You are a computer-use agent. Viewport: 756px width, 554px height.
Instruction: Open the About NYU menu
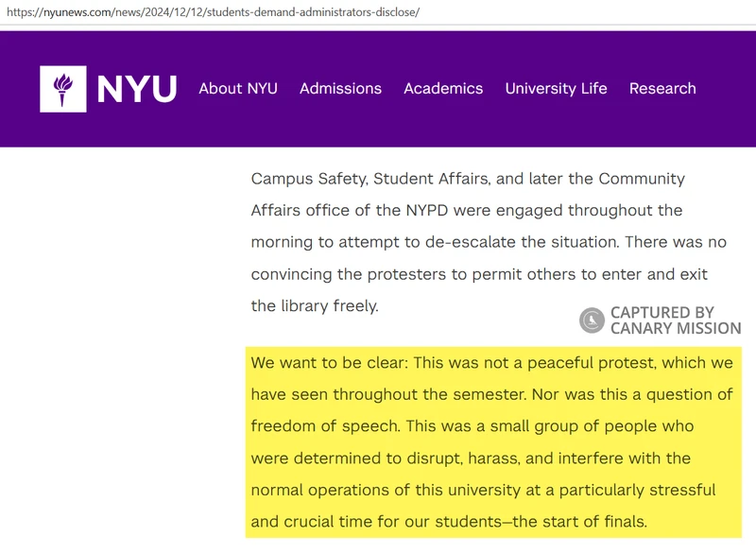[238, 89]
